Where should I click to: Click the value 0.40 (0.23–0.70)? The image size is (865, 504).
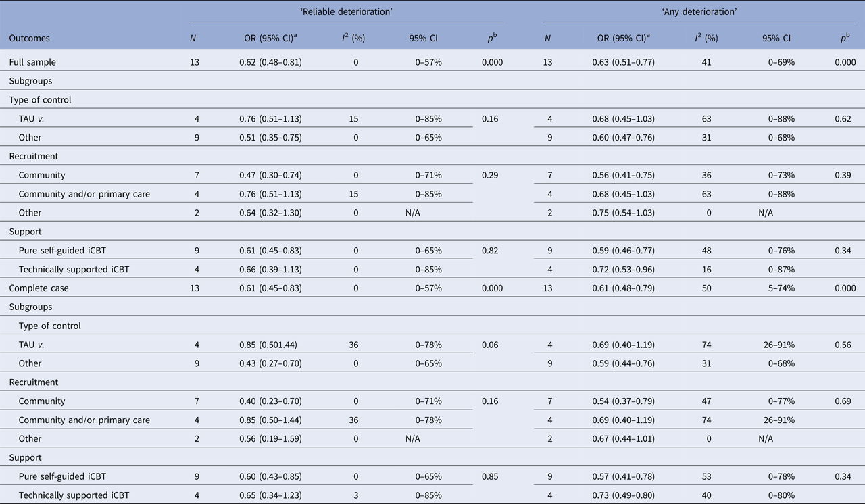270,401
